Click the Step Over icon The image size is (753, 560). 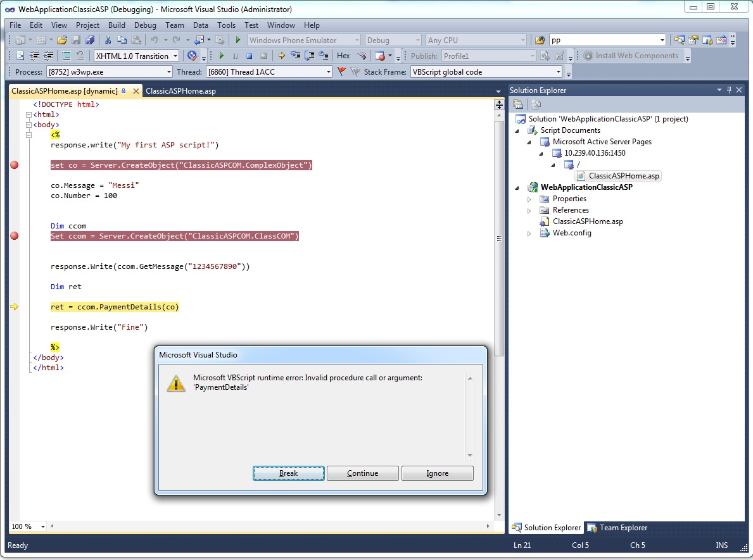(310, 56)
